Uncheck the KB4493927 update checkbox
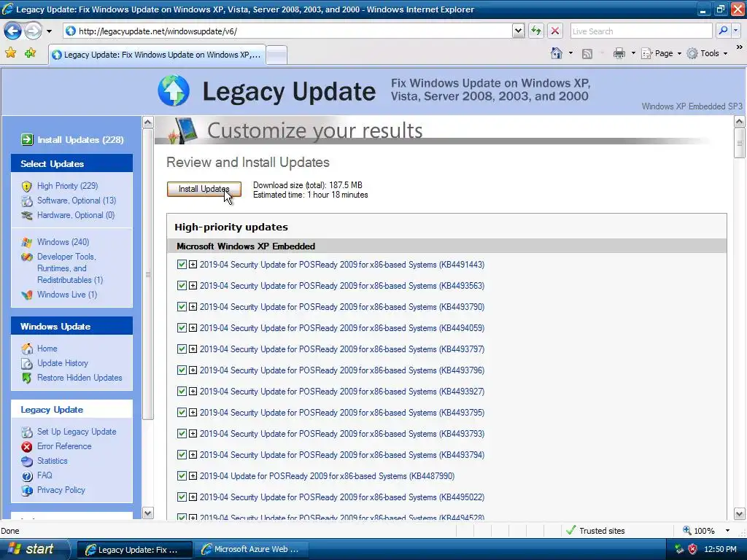The image size is (747, 560). [x=182, y=391]
